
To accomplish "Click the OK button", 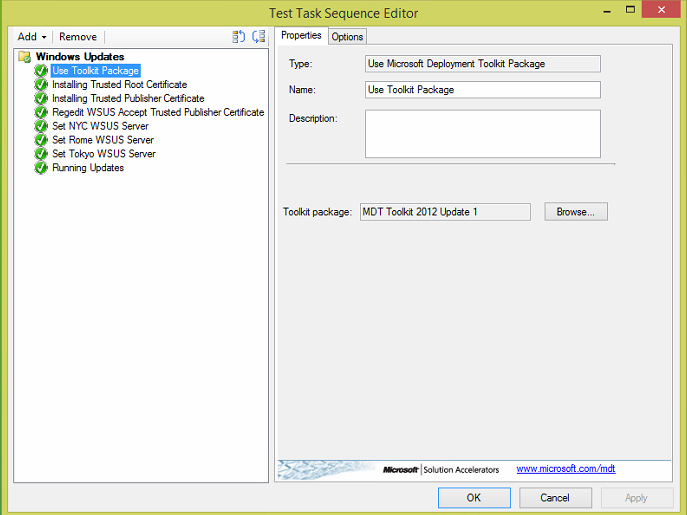I will coord(474,498).
